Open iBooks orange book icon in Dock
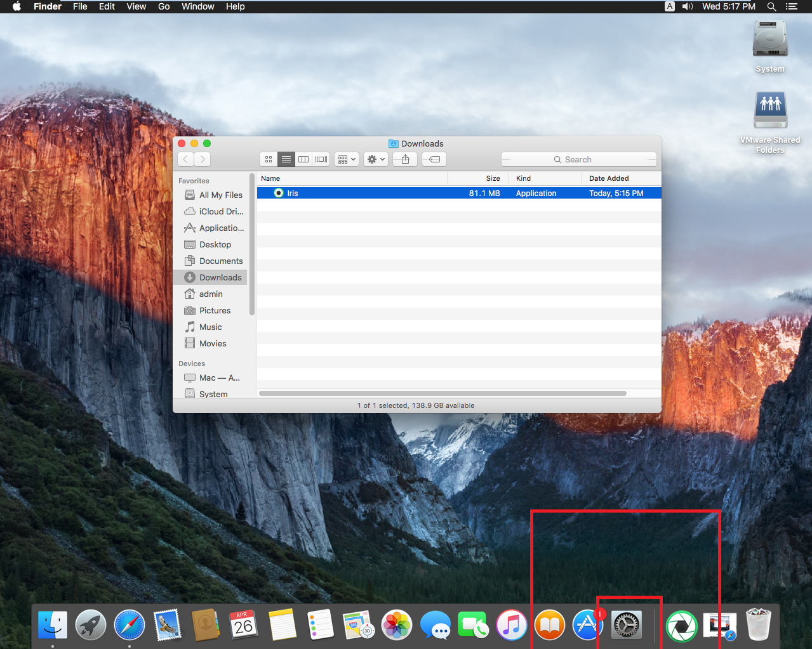 tap(550, 626)
